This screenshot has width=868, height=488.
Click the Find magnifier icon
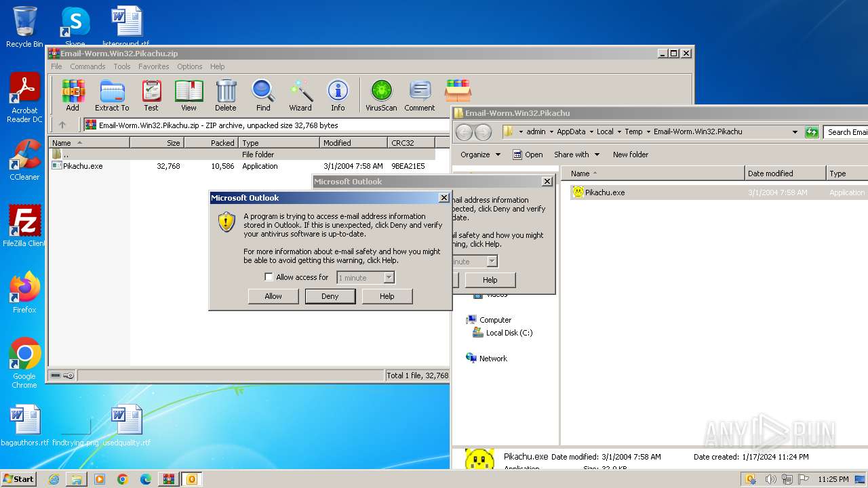tap(263, 96)
